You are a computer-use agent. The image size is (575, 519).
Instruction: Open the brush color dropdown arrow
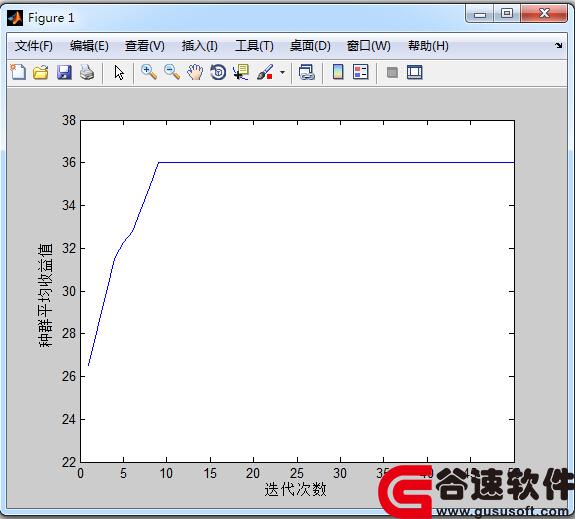tap(282, 72)
